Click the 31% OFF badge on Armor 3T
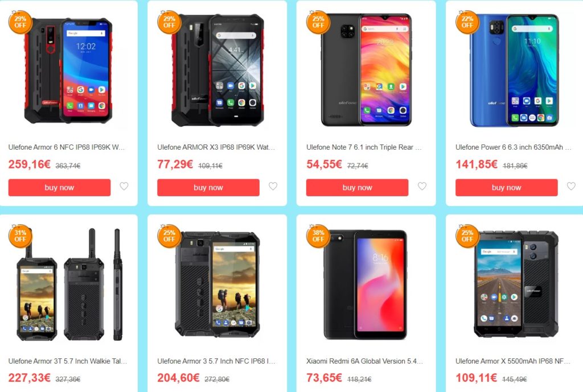This screenshot has width=583, height=392. click(x=20, y=236)
